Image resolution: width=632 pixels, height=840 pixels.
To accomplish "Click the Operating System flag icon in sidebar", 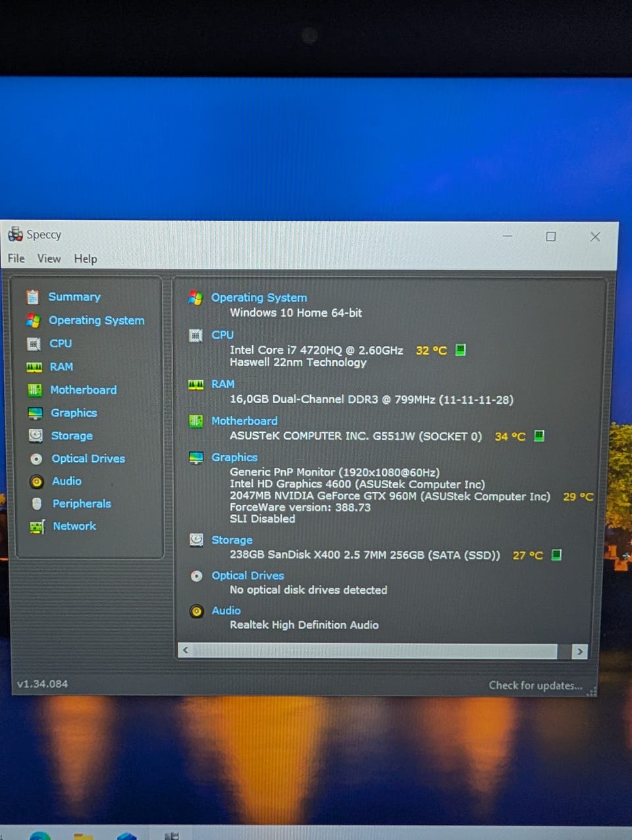I will tap(33, 320).
